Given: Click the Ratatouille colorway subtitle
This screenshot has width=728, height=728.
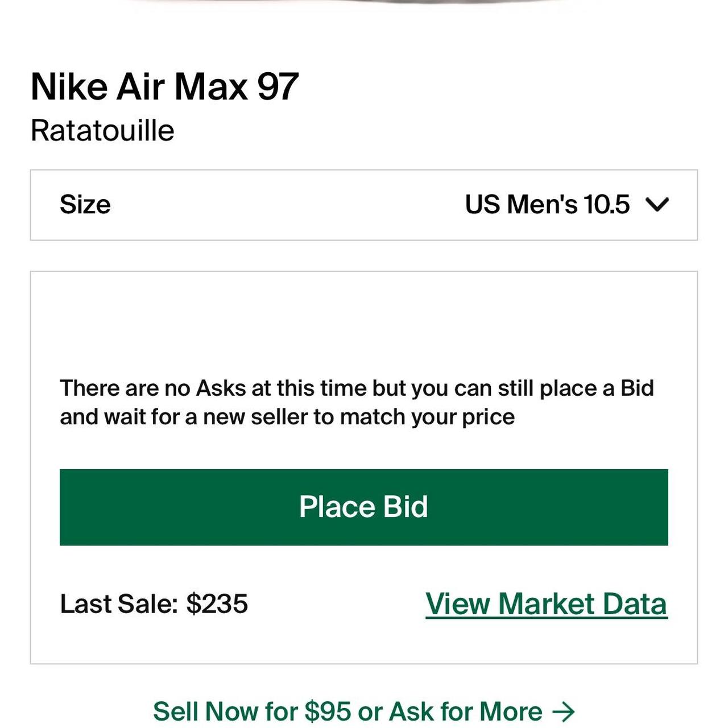Looking at the screenshot, I should [x=102, y=131].
